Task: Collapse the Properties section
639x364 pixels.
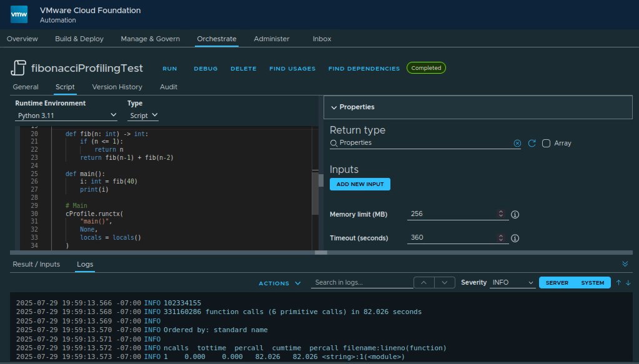Action: coord(353,107)
